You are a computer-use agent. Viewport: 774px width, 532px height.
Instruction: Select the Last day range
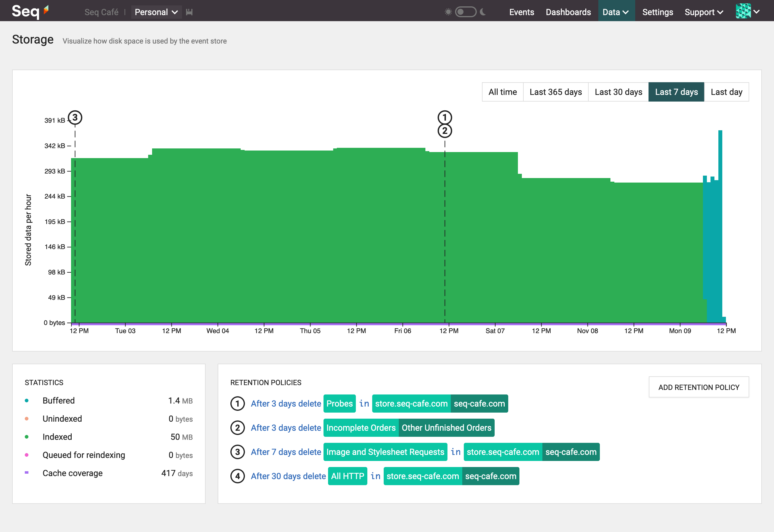(x=726, y=92)
